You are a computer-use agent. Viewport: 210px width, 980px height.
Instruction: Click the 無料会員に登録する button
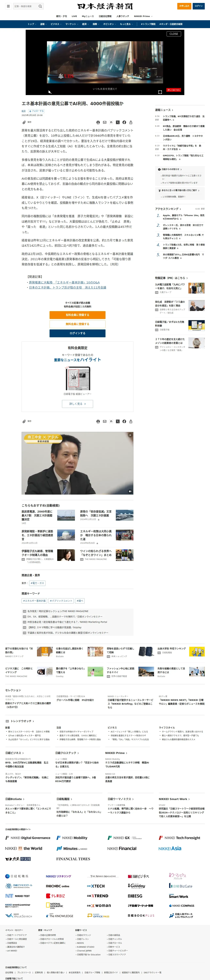pos(77,324)
